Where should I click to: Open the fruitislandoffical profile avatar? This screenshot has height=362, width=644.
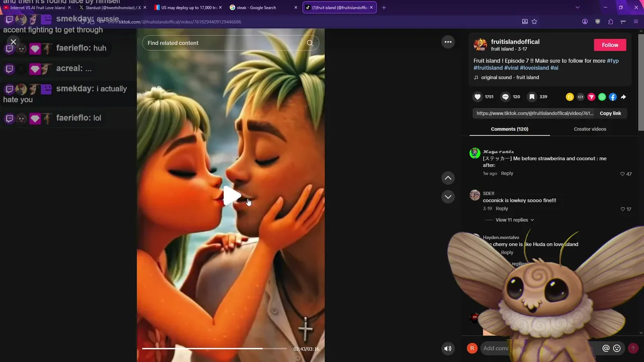point(480,45)
